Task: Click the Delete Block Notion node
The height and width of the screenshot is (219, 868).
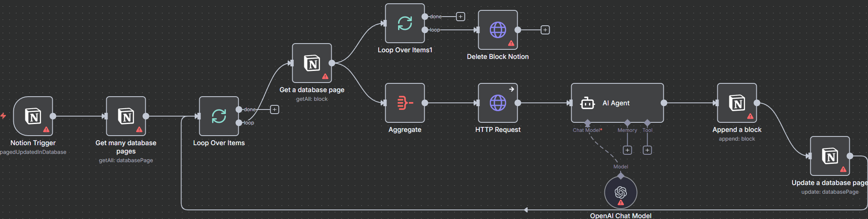Action: pyautogui.click(x=498, y=30)
